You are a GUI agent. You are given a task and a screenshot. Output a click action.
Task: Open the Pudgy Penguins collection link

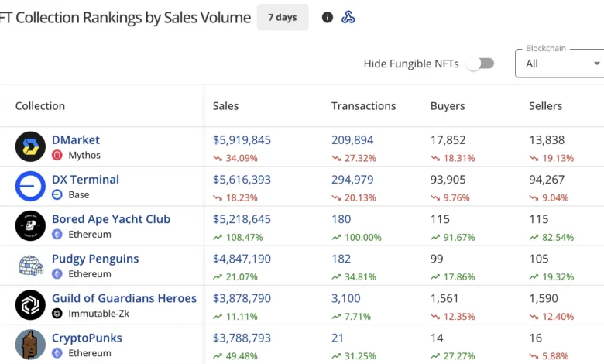(95, 259)
